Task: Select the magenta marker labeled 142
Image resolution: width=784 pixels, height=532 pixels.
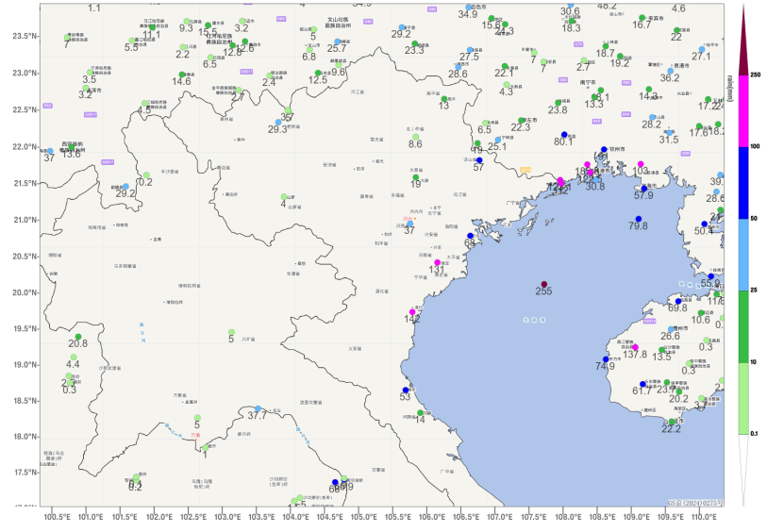Action: (412, 312)
